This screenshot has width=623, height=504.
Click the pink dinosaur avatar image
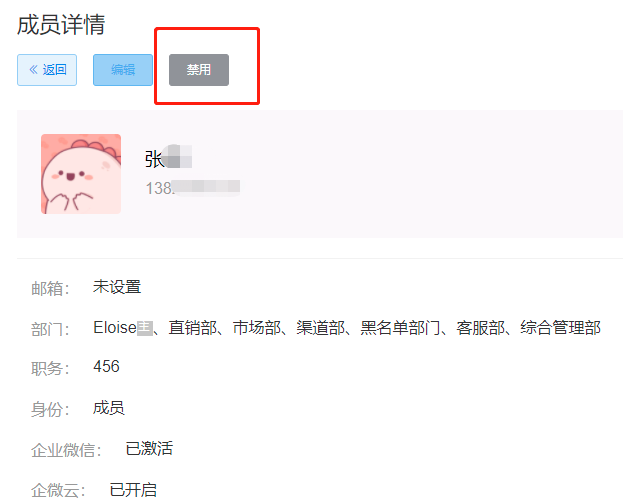(81, 174)
